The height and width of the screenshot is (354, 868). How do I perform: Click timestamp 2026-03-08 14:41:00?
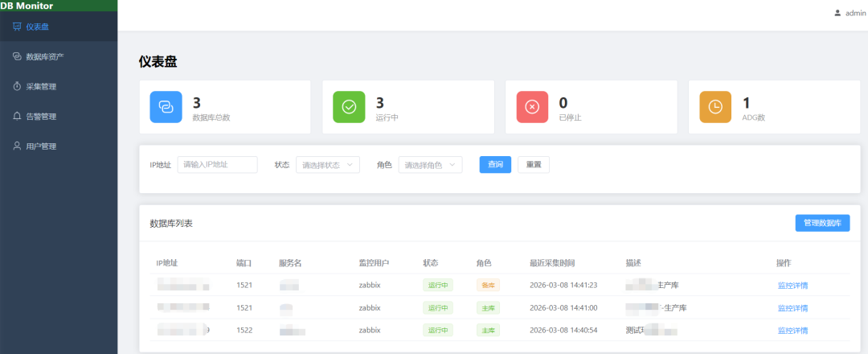coord(563,308)
